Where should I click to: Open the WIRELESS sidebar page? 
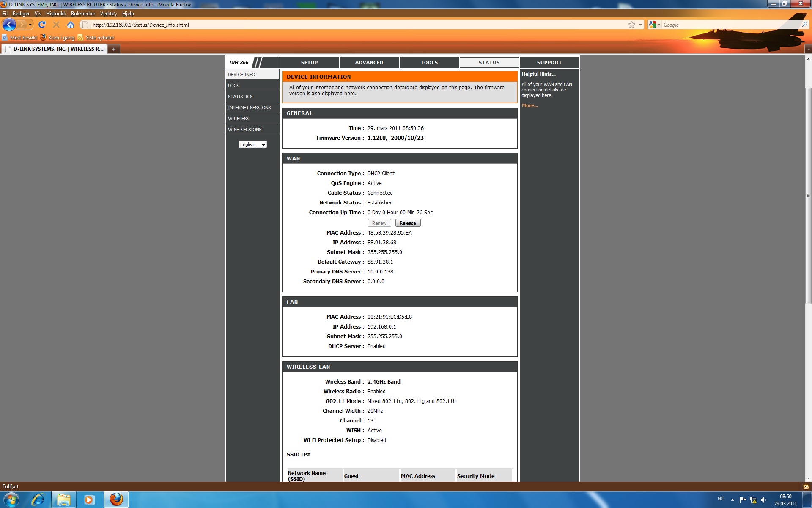(x=252, y=119)
